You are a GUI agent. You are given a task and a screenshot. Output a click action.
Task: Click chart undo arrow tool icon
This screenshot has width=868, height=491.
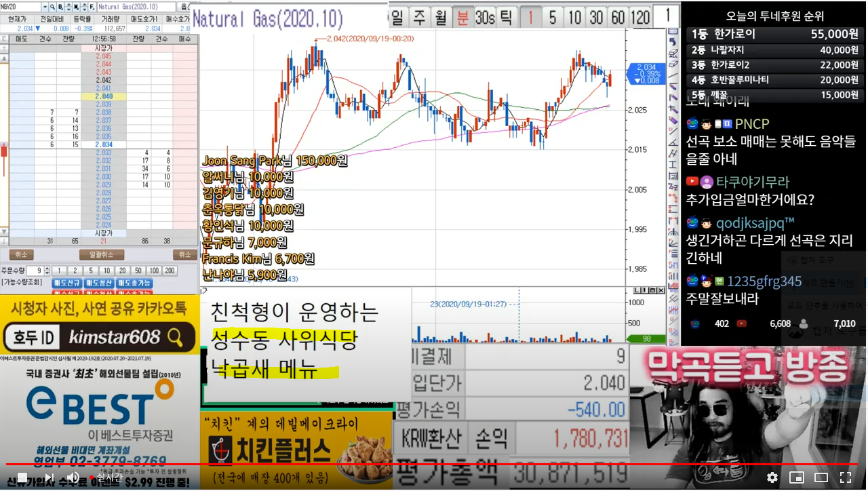pyautogui.click(x=673, y=42)
